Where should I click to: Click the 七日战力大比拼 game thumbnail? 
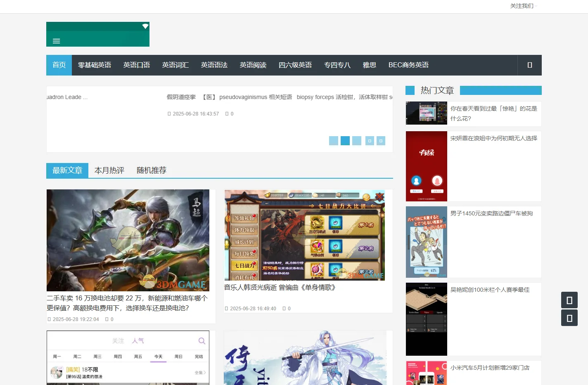click(x=305, y=235)
